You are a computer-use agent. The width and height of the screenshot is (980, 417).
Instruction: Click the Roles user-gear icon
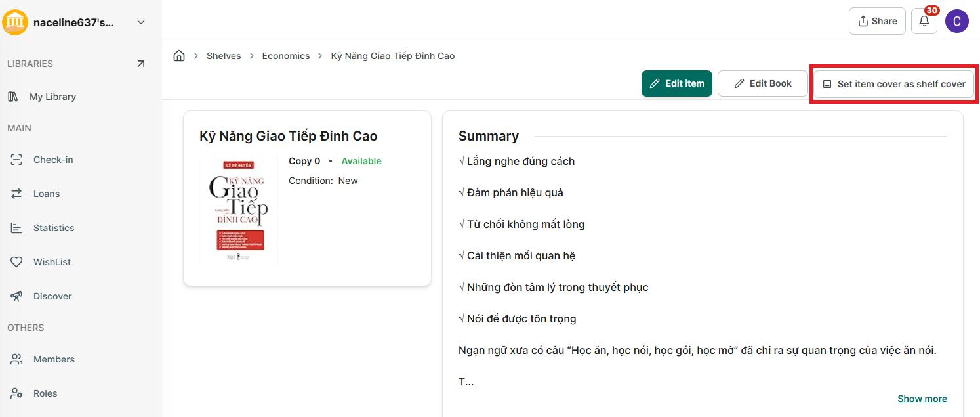[16, 393]
